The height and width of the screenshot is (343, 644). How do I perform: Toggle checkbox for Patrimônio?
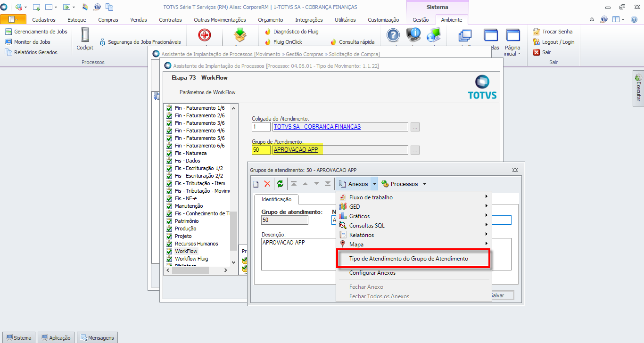(x=169, y=221)
